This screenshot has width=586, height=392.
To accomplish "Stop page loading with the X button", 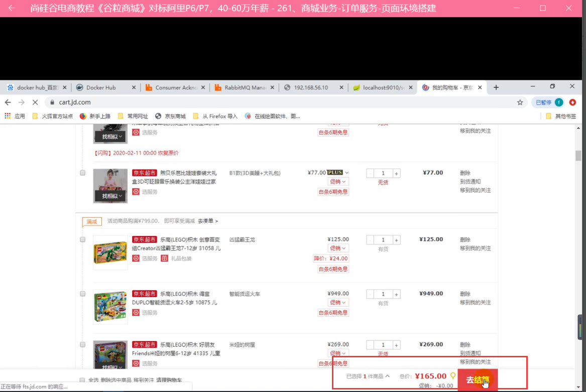I will (35, 102).
